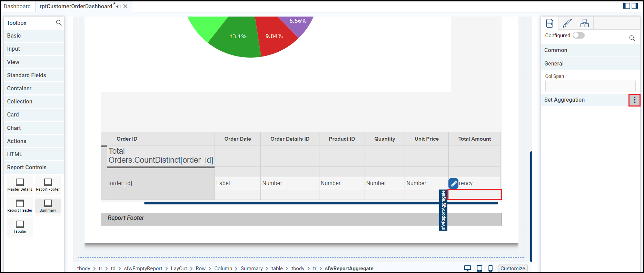Select the Total Amount column header
The height and width of the screenshot is (273, 644).
tap(475, 139)
